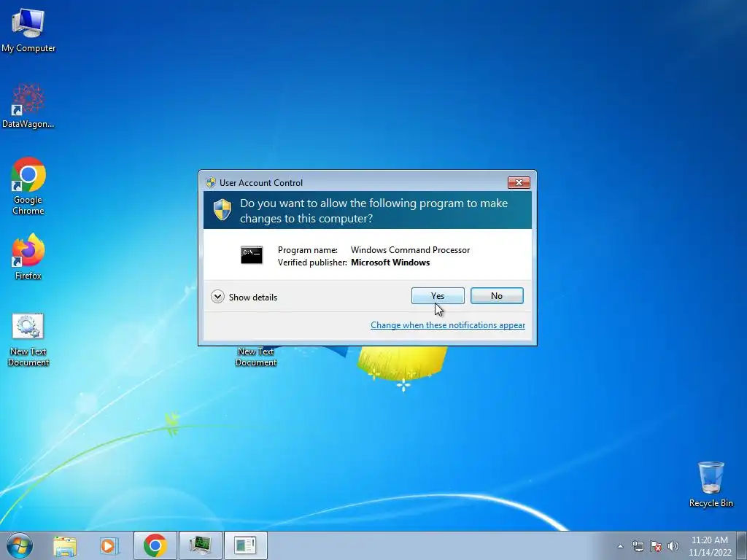Click the UAC shield icon in the banner
This screenshot has height=560, width=747.
pyautogui.click(x=222, y=210)
